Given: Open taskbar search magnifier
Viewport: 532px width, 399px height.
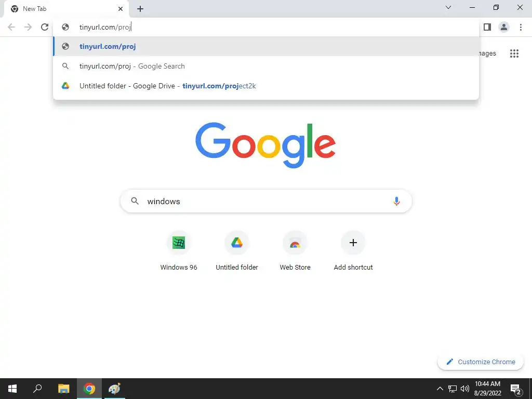Looking at the screenshot, I should tap(37, 389).
